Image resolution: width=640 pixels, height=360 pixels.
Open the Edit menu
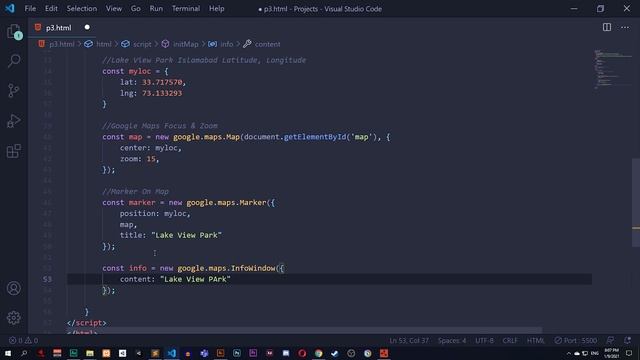(51, 9)
